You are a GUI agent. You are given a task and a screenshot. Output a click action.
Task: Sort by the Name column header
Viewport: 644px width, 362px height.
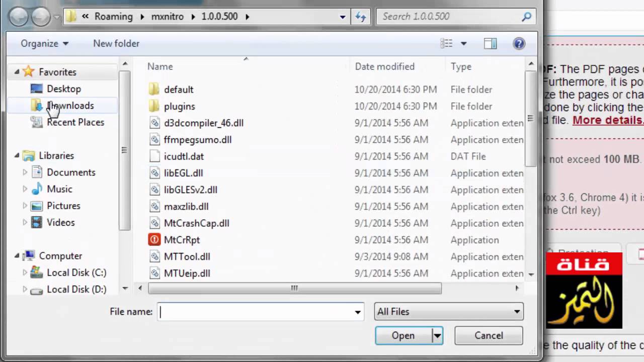coord(160,66)
